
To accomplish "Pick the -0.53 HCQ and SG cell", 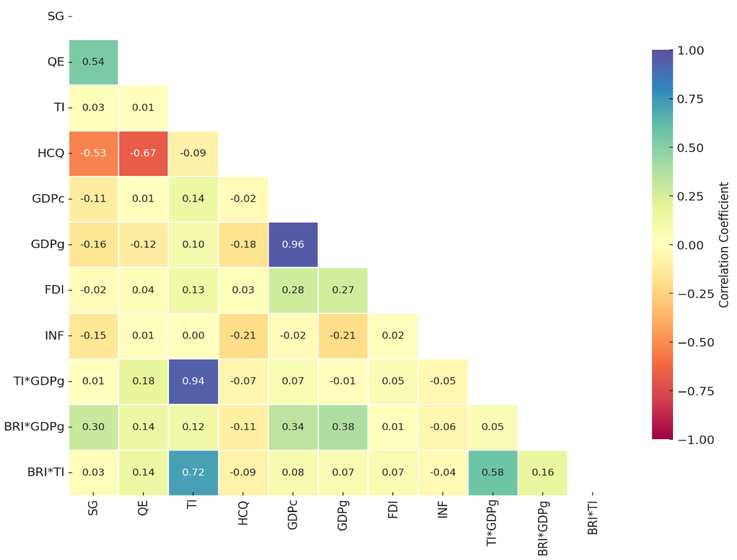I will click(93, 153).
